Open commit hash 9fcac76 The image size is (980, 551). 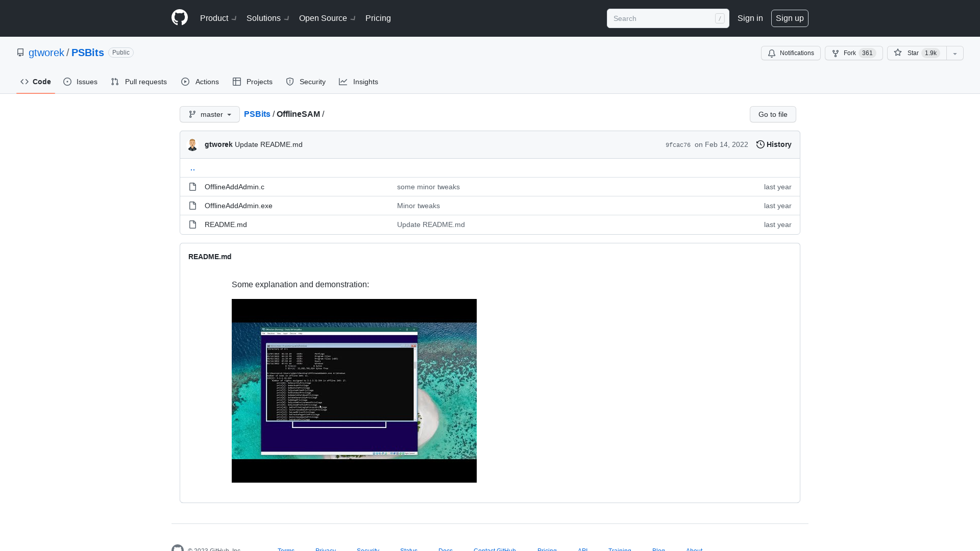678,145
